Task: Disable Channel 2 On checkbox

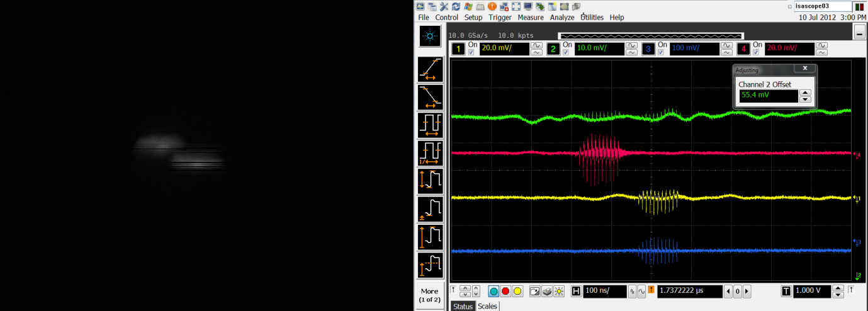Action: pyautogui.click(x=566, y=52)
